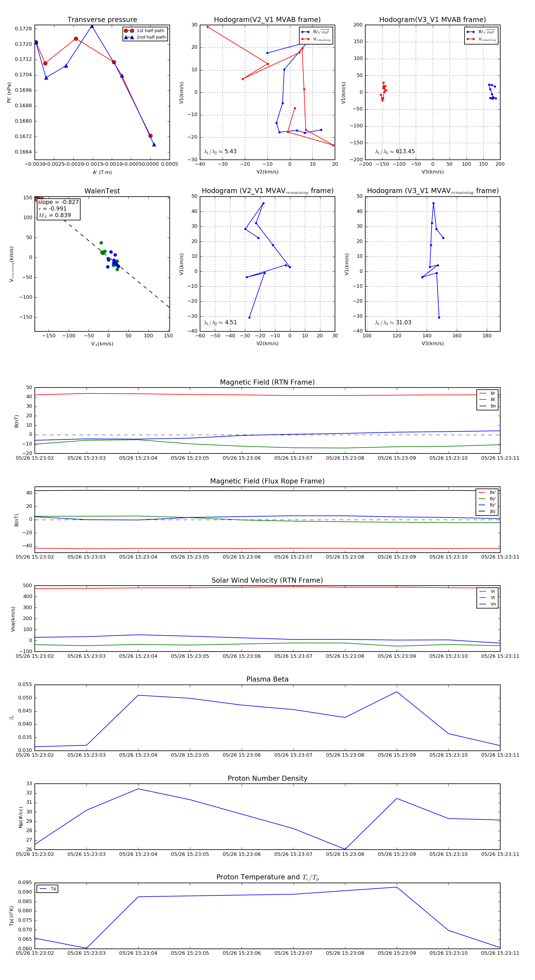Click the 'r = -0.991' annotation
Screen dimensions: 535x980
(x=53, y=209)
